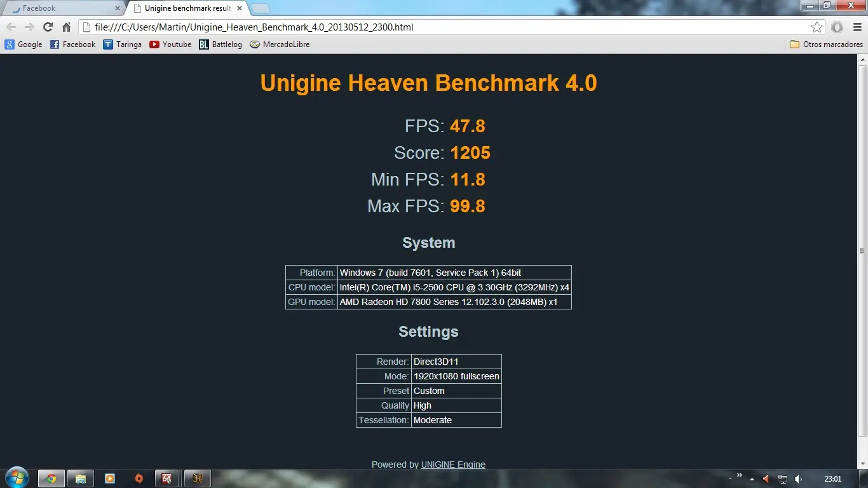The image size is (868, 488).
Task: Click the Chrome taskbar icon
Action: point(51,478)
